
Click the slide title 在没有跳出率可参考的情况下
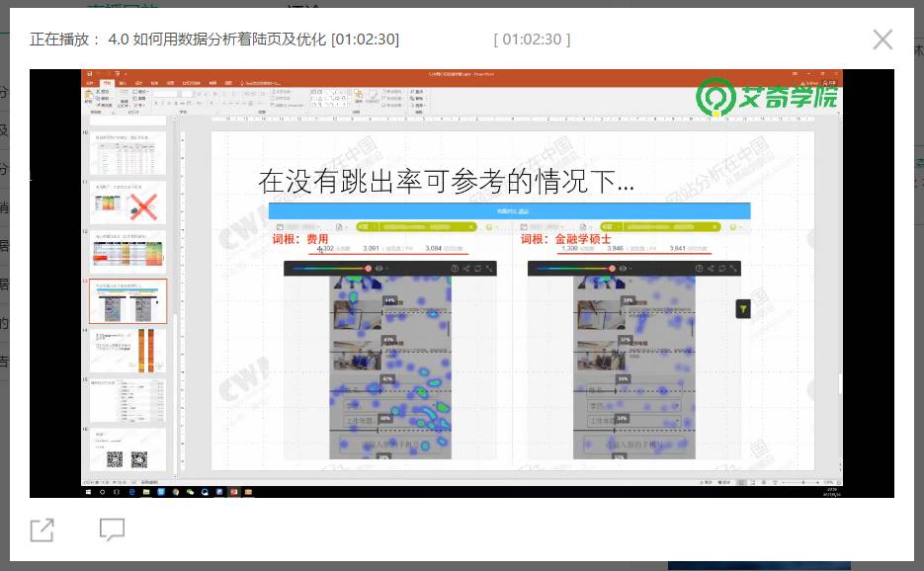(x=446, y=181)
